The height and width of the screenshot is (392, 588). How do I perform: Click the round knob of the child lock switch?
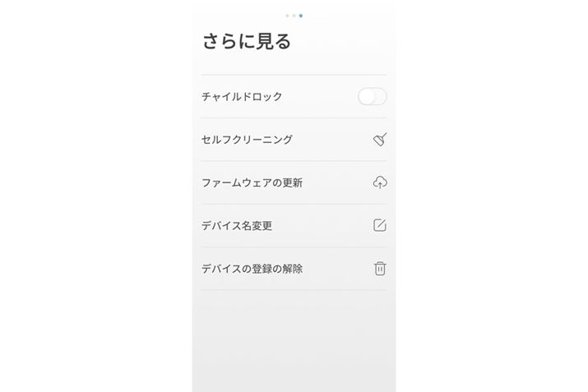pyautogui.click(x=367, y=97)
